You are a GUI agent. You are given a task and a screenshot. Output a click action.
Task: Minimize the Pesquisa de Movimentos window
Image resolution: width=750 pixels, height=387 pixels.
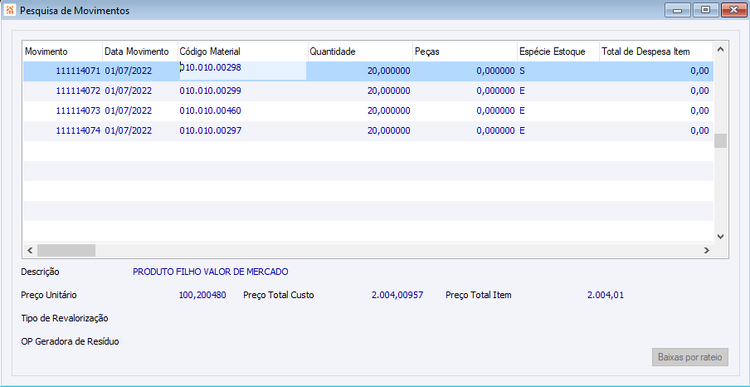(x=677, y=10)
